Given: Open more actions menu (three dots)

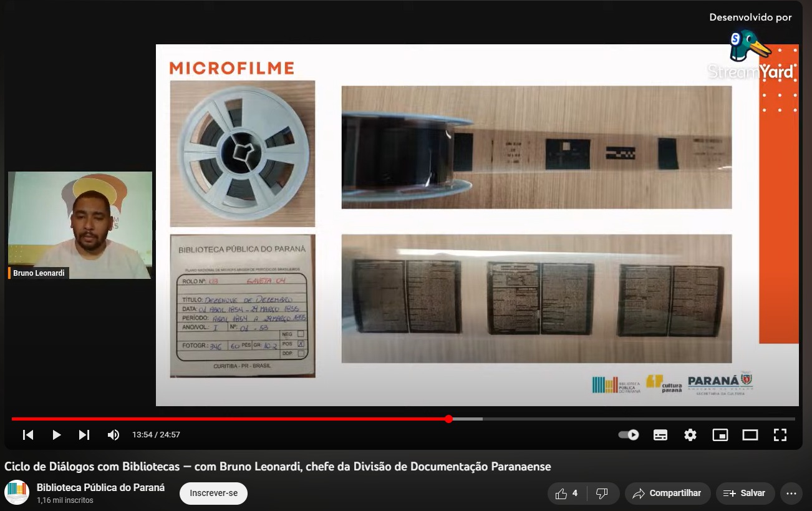Looking at the screenshot, I should [x=791, y=494].
